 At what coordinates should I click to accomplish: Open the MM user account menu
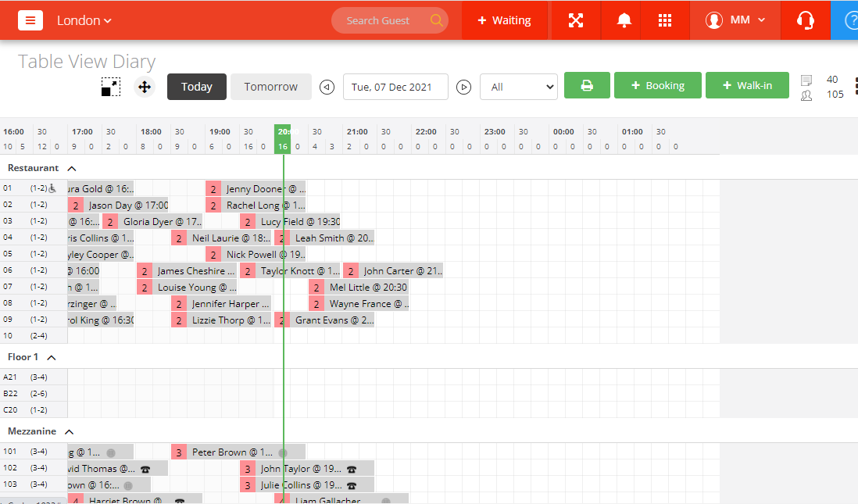pyautogui.click(x=735, y=20)
